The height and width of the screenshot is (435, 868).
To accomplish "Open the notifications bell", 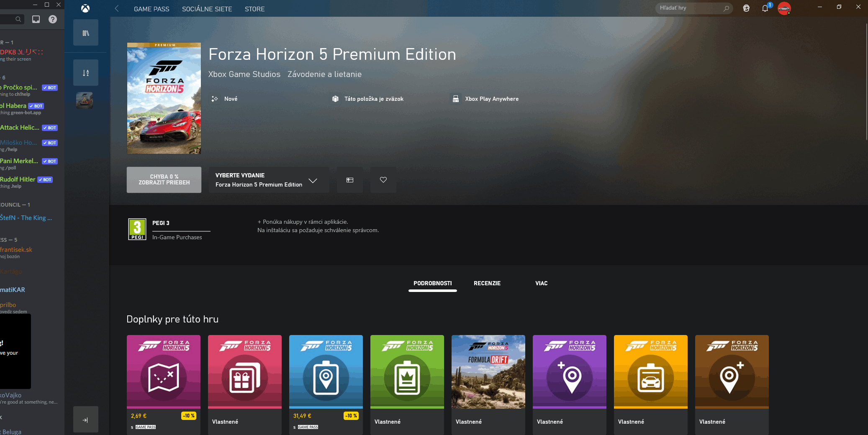I will click(765, 8).
